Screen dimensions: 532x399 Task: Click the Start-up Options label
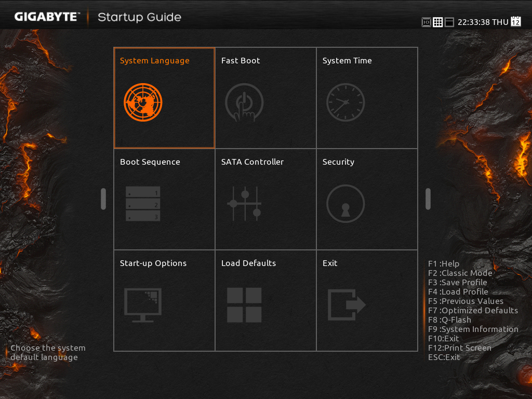[153, 263]
